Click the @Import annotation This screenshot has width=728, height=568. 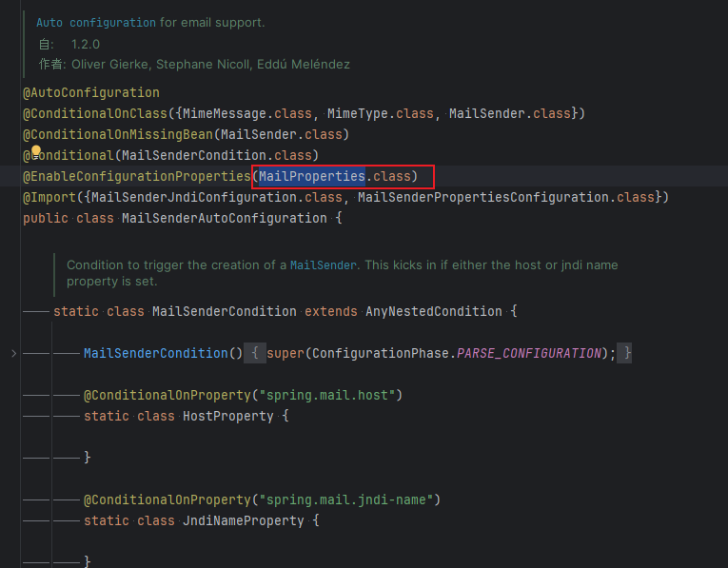[49, 197]
